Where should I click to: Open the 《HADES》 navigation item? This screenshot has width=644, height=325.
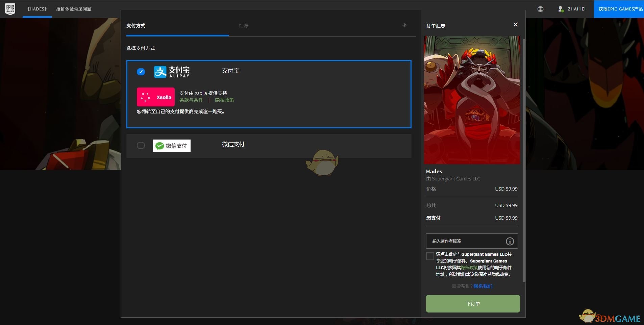37,9
